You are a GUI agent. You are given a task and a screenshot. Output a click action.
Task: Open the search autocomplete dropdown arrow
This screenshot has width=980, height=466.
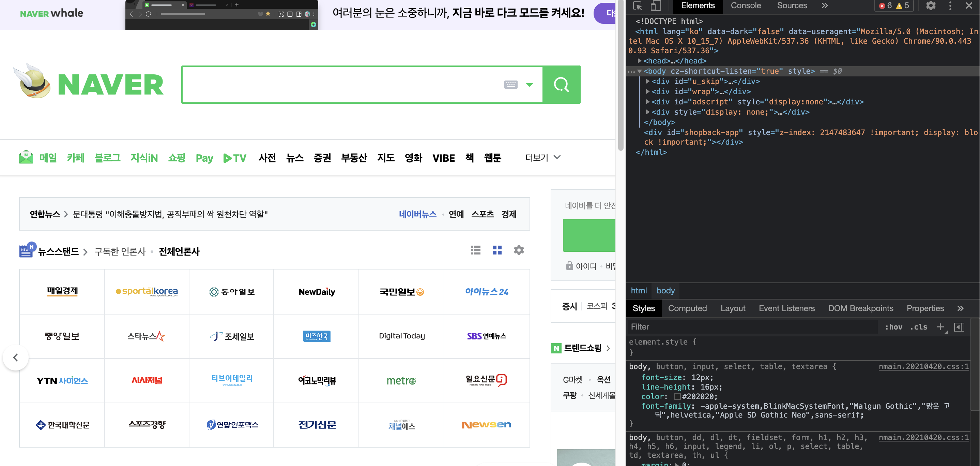[x=529, y=85]
